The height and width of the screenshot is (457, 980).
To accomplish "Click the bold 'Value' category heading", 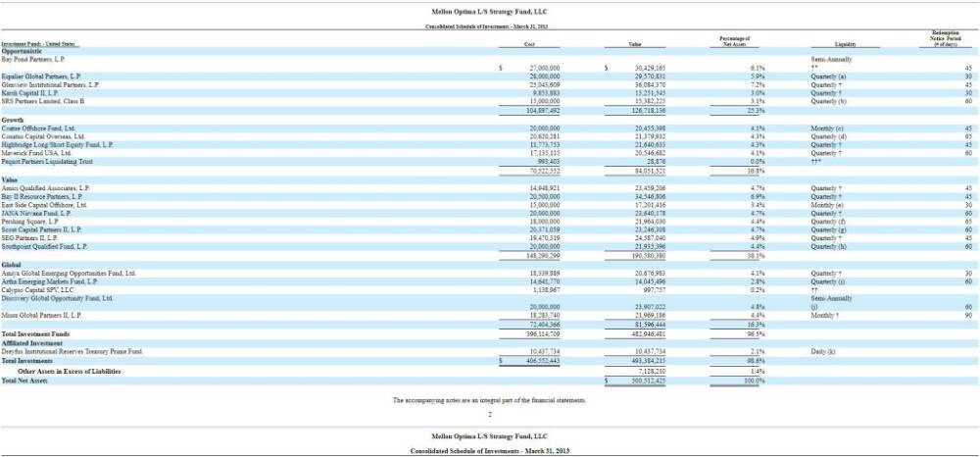I will (x=10, y=180).
